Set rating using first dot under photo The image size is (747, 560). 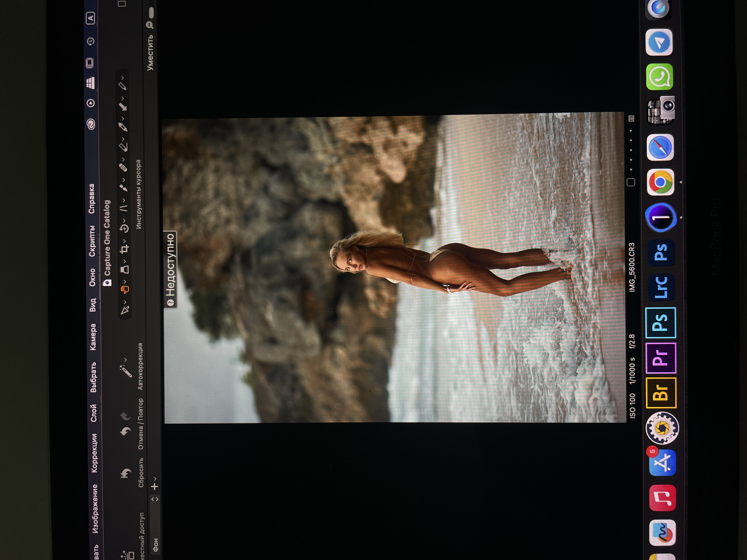pos(631,169)
